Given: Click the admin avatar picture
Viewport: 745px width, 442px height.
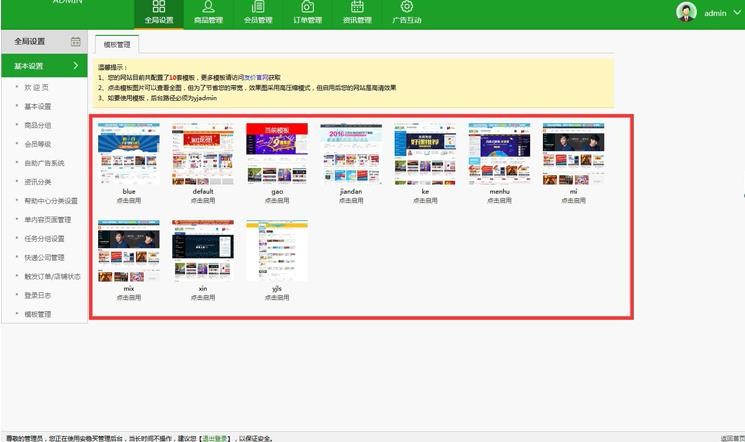Looking at the screenshot, I should (x=686, y=12).
